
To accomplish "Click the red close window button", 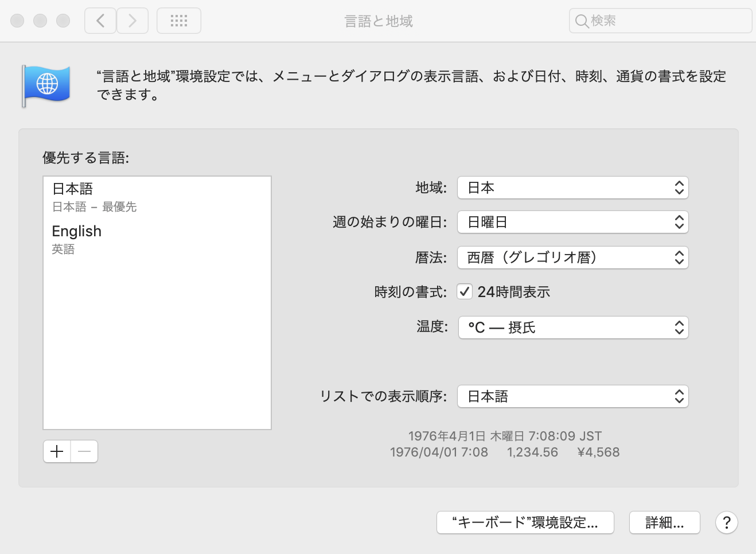I will pos(18,21).
